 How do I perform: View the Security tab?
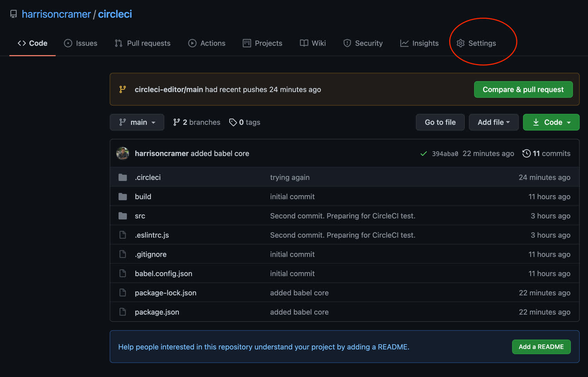(x=363, y=43)
